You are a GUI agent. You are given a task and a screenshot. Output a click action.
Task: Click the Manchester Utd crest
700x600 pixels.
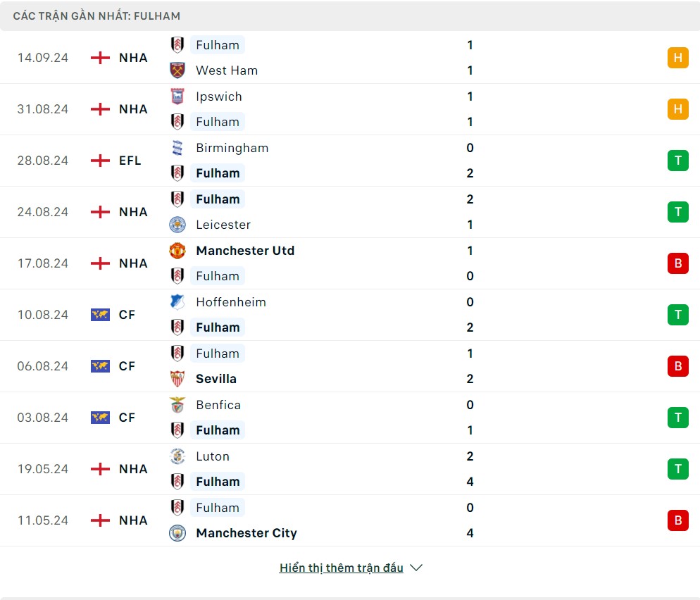(177, 251)
